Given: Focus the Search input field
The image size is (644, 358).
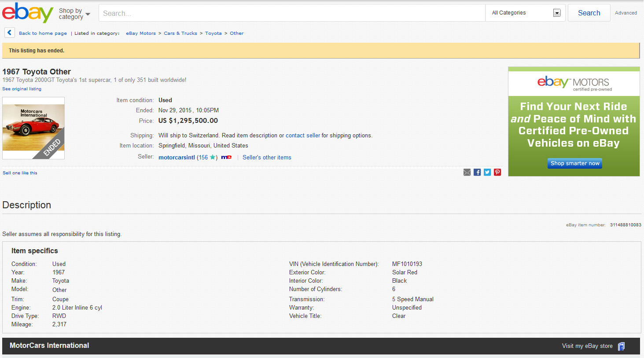Looking at the screenshot, I should coord(292,13).
